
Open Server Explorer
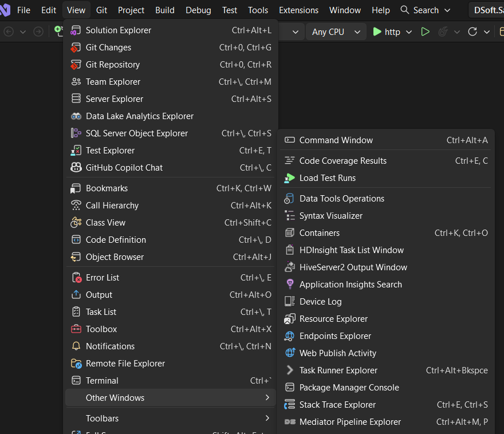[170, 99]
